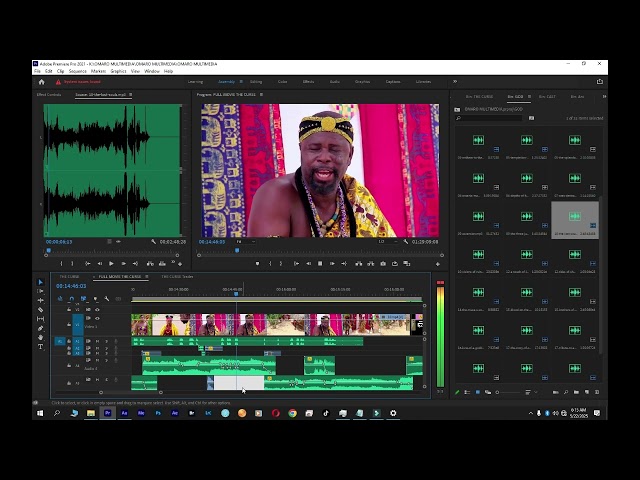Select the Pen tool
Viewport: 640px width, 480px height.
pyautogui.click(x=40, y=328)
